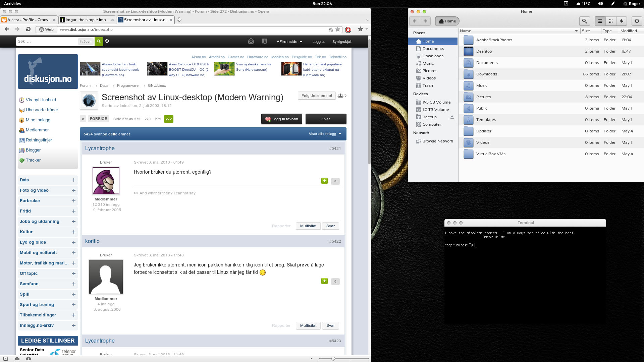Click Opera Link cloud icon in status bar

coord(17,359)
